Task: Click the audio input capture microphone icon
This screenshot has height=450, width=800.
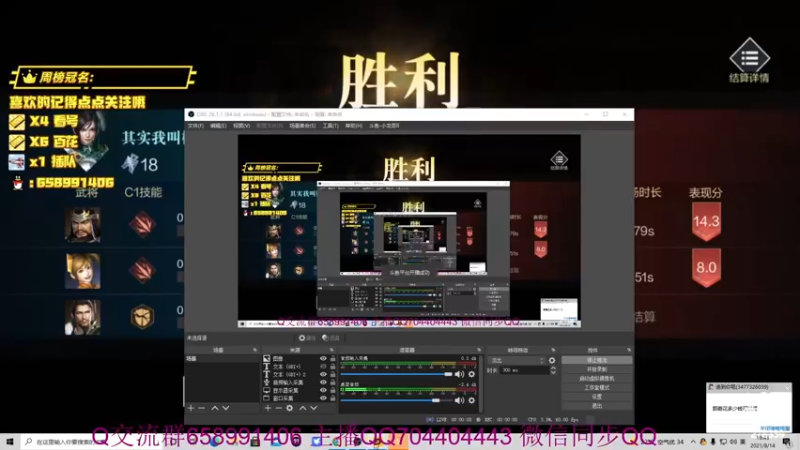Action: click(266, 382)
